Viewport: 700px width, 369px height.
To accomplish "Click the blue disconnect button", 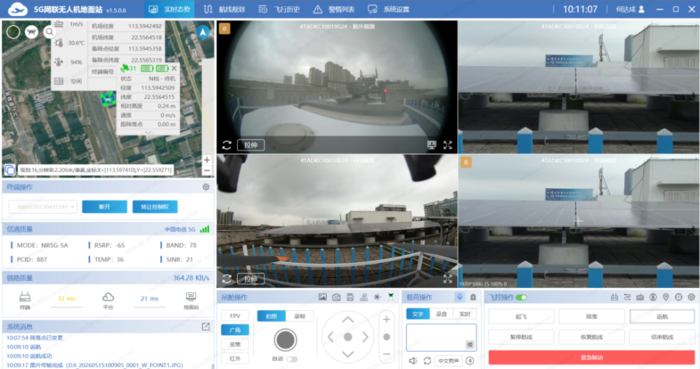I will click(x=104, y=207).
